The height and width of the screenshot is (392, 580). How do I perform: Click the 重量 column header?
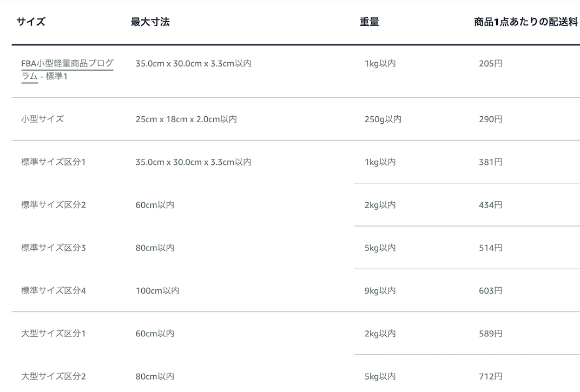click(369, 22)
